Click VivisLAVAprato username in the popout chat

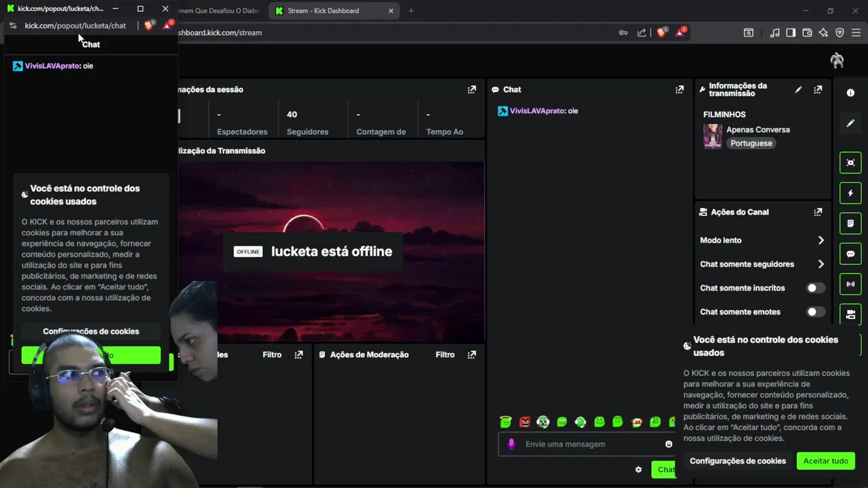pos(52,66)
